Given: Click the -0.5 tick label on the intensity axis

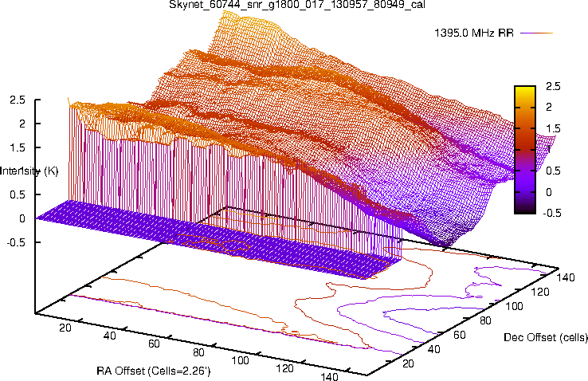Looking at the screenshot, I should pos(16,242).
